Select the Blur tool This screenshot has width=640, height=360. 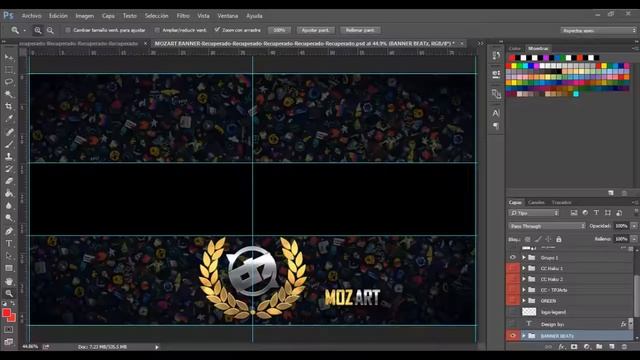[x=9, y=205]
